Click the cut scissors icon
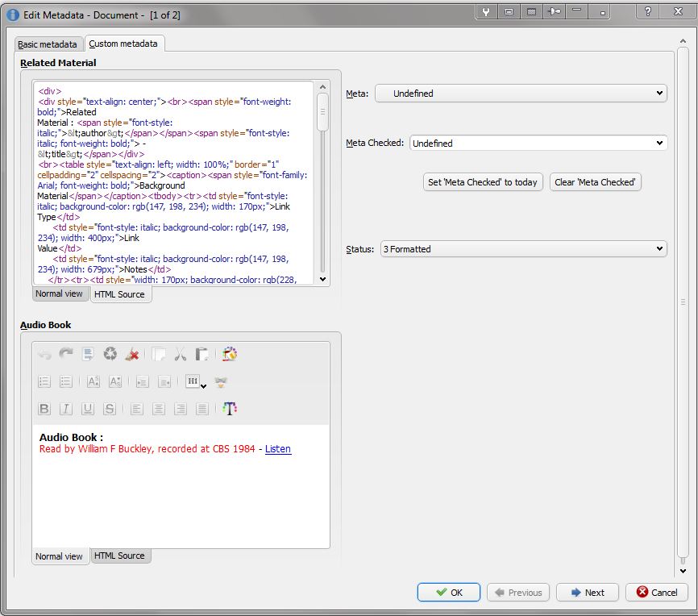Viewport: 698px width, 616px height. [181, 355]
